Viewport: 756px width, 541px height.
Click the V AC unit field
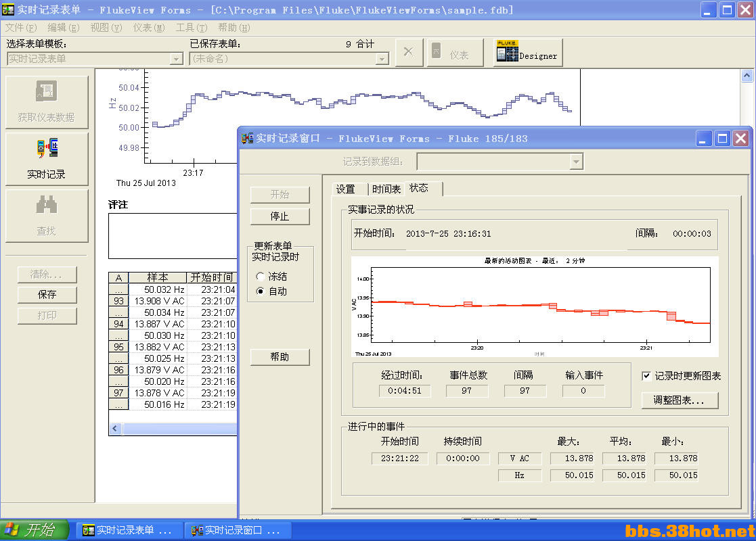click(x=520, y=458)
